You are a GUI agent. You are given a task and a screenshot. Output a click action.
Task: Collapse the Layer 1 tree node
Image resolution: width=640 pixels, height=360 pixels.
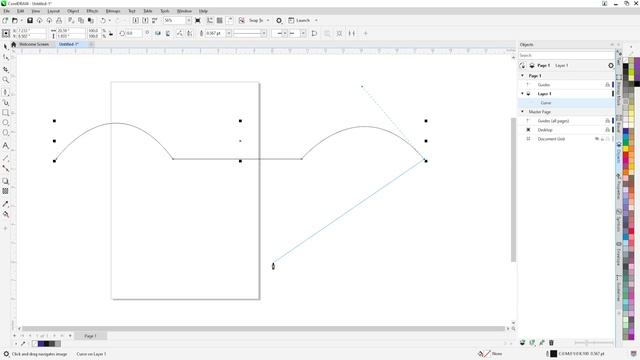click(x=522, y=93)
